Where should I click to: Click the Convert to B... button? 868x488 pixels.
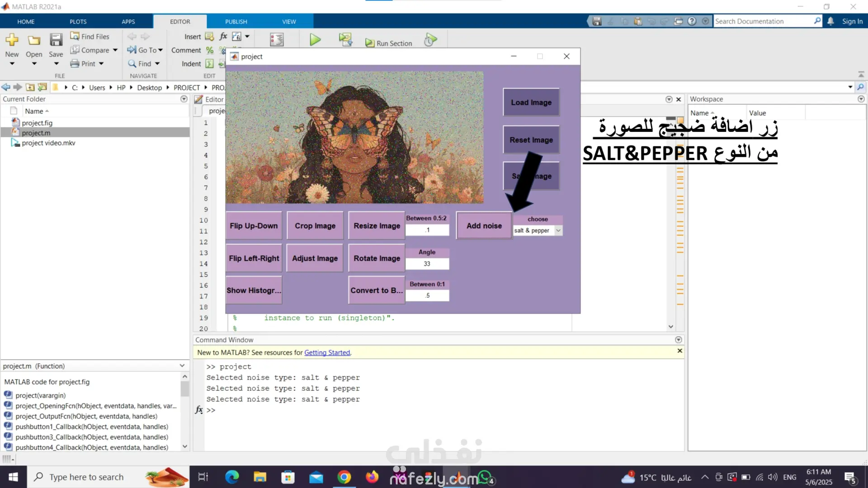377,291
